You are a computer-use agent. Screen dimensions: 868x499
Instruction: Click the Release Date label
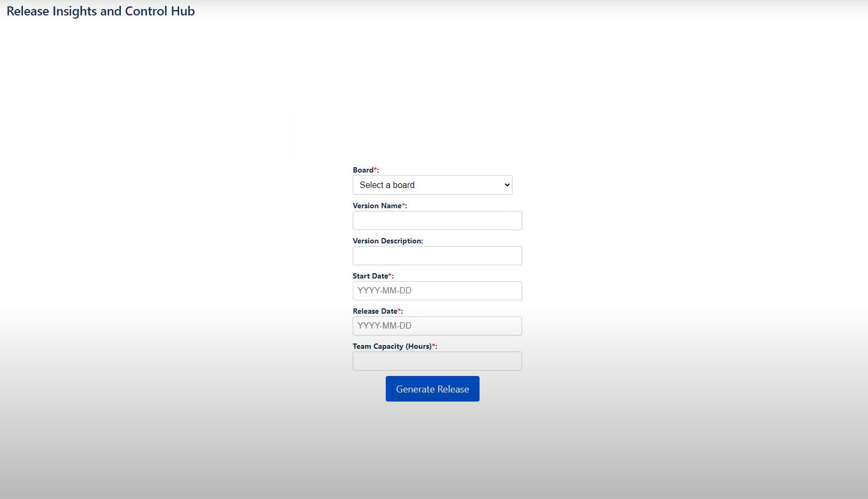377,311
